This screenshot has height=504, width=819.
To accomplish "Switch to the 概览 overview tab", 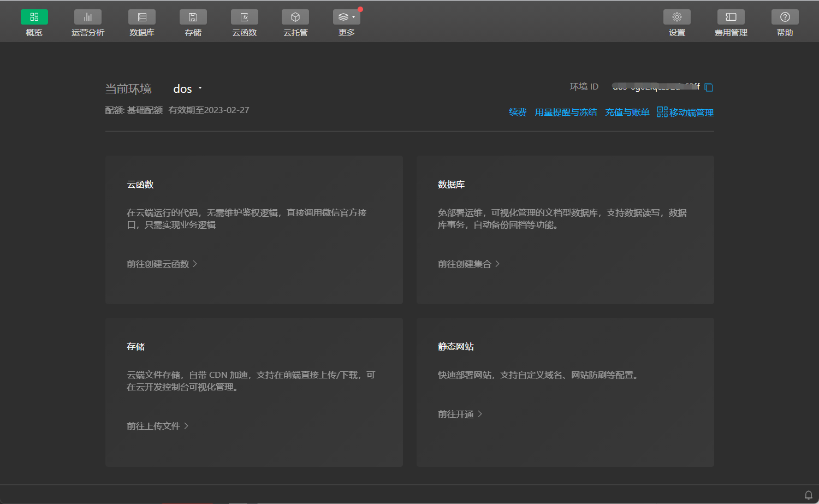I will tap(34, 17).
